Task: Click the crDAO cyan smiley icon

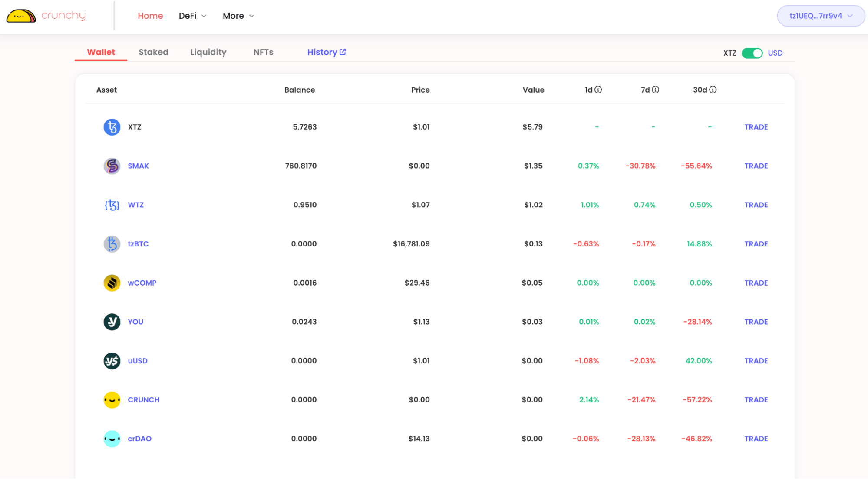Action: (112, 439)
